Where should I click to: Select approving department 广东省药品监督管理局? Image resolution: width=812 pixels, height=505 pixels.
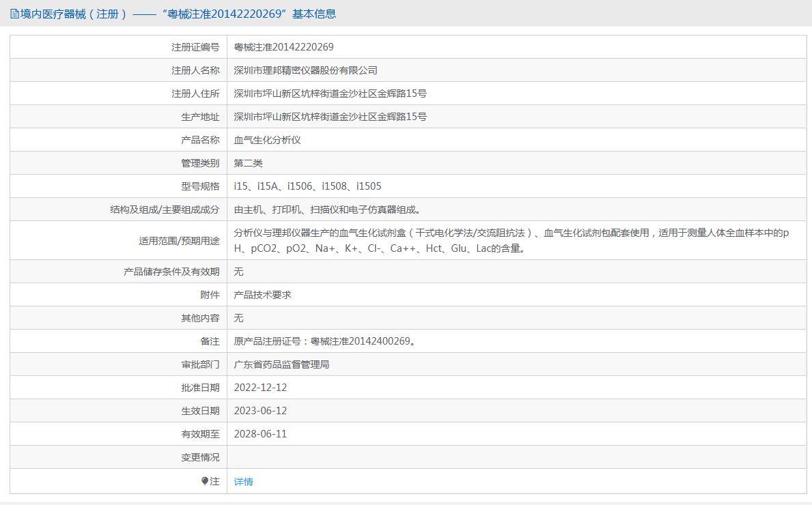coord(282,365)
